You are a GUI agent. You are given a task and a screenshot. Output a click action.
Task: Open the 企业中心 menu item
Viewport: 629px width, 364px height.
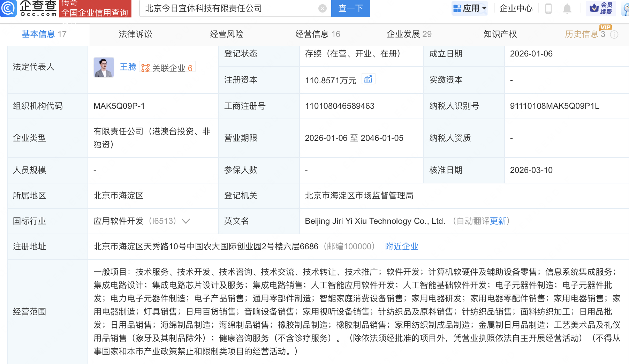[x=516, y=8]
